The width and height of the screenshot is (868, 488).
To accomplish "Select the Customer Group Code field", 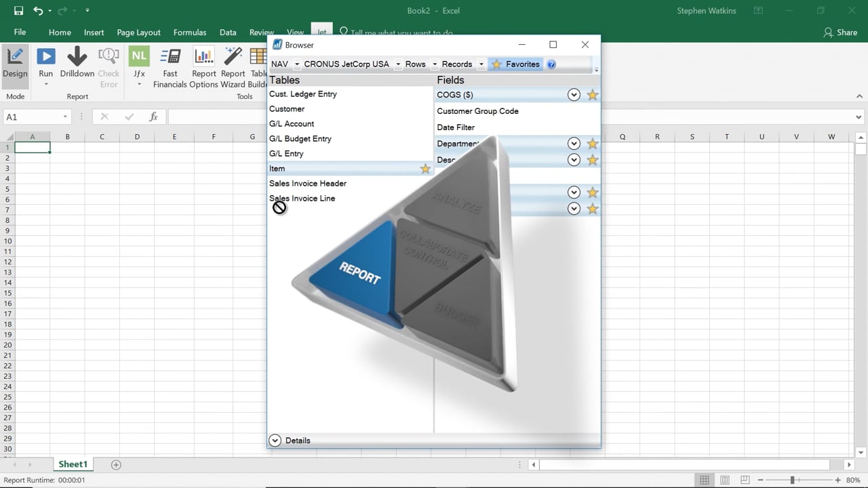I will [477, 111].
